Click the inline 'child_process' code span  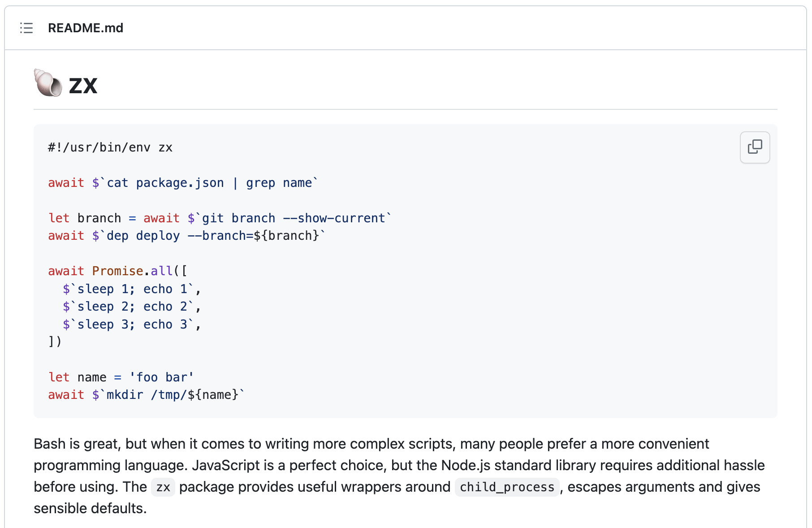pyautogui.click(x=507, y=487)
